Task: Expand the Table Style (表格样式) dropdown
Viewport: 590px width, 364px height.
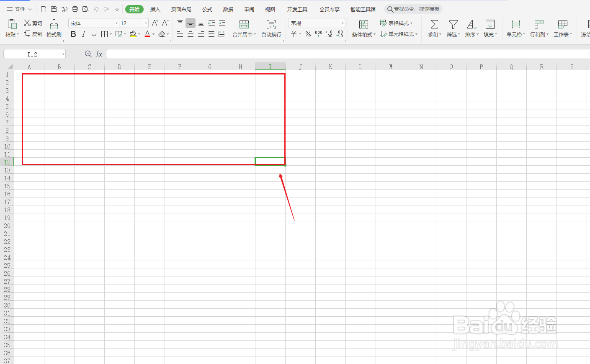Action: pyautogui.click(x=412, y=23)
